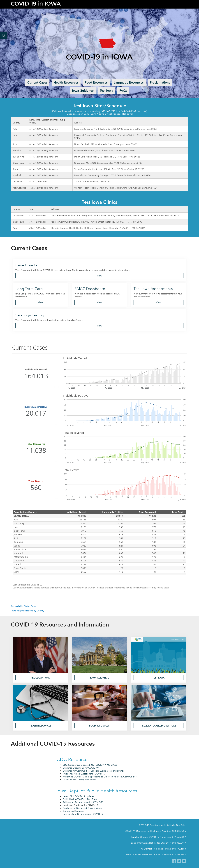
Task: Open CDC Coronavirus Disease 2019 Main Page
Action: 90,765
